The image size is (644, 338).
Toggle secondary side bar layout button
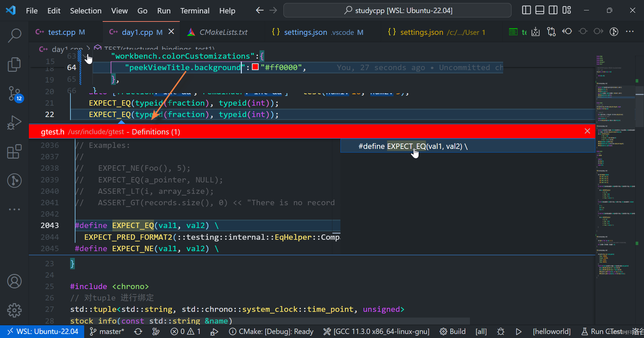553,10
